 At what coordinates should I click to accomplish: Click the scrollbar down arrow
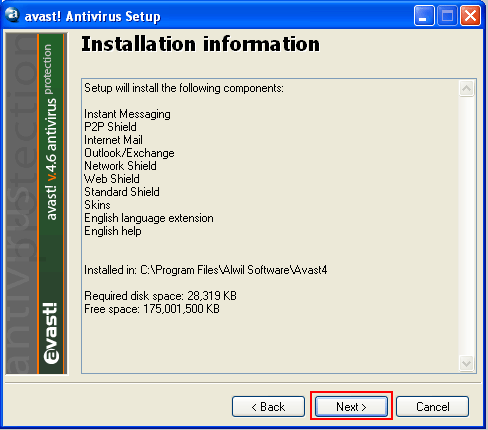click(x=466, y=363)
